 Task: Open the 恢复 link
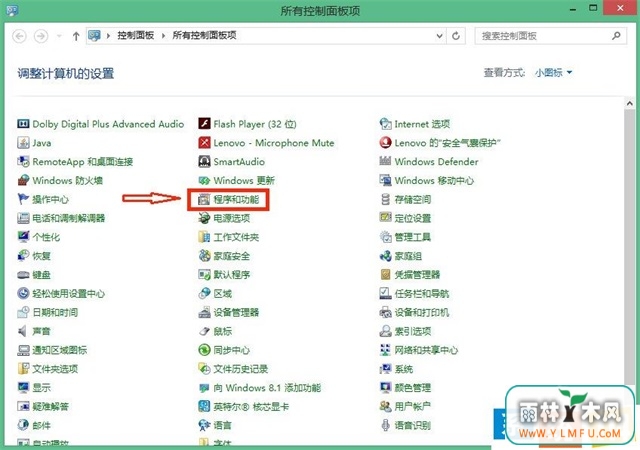pyautogui.click(x=42, y=256)
